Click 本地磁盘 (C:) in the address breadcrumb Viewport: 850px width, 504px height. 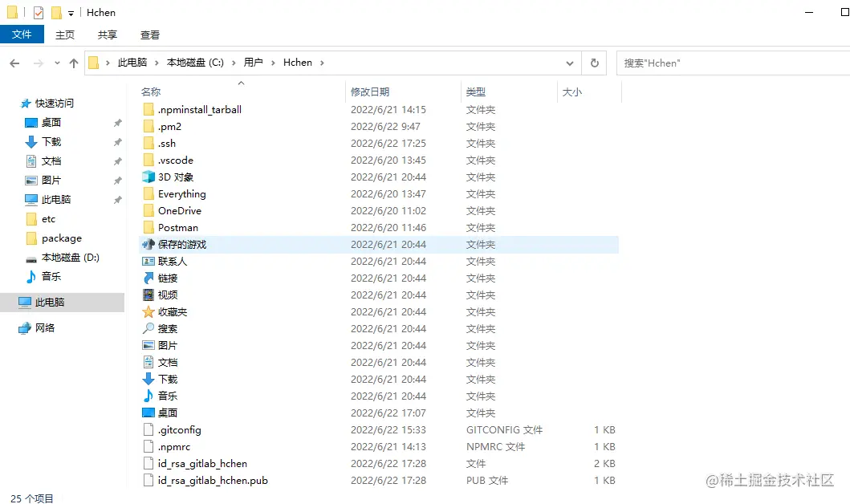tap(195, 63)
